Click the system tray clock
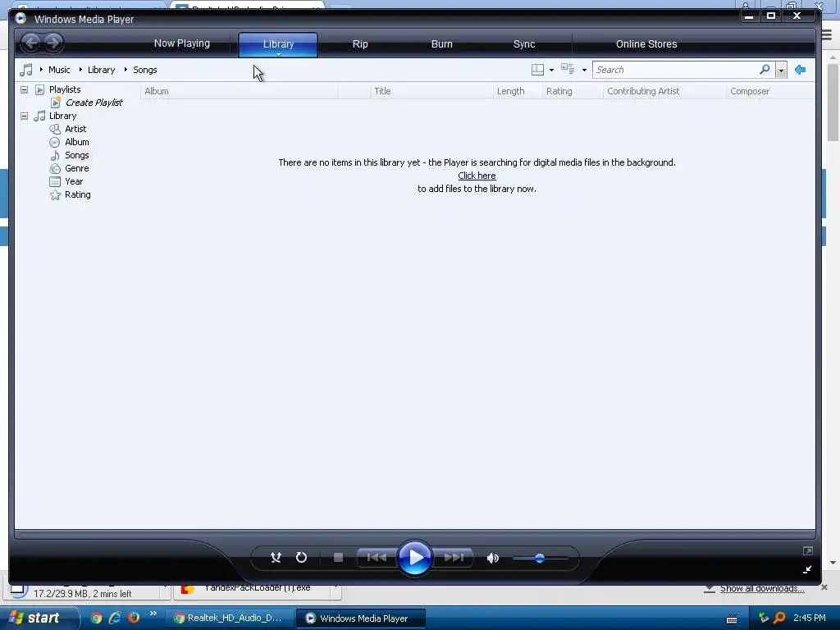The height and width of the screenshot is (630, 840). [810, 618]
